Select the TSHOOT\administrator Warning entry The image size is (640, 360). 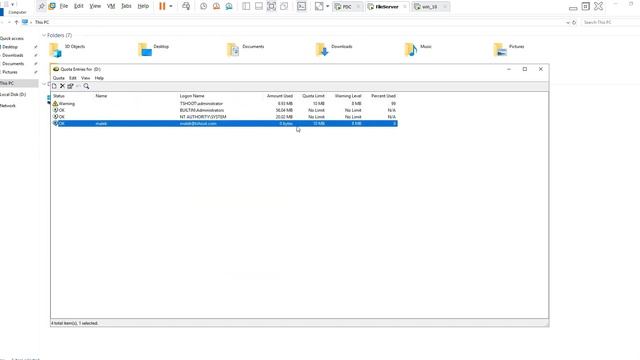tap(224, 104)
